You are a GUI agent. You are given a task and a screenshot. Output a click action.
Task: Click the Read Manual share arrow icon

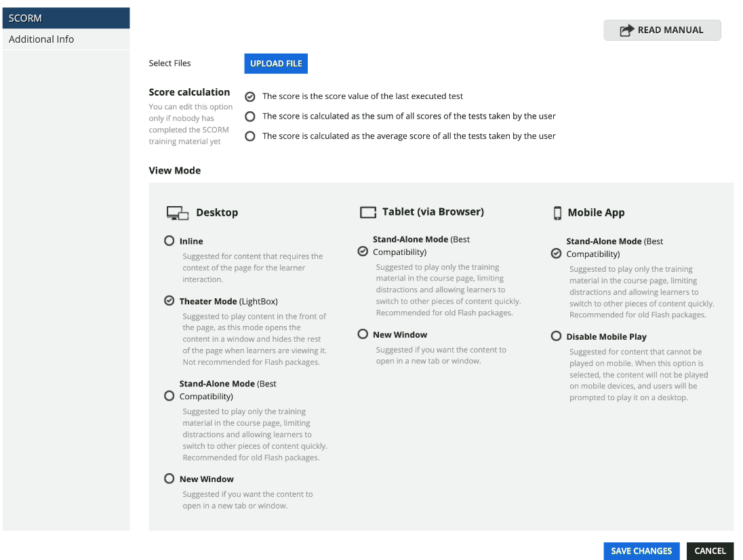click(626, 31)
